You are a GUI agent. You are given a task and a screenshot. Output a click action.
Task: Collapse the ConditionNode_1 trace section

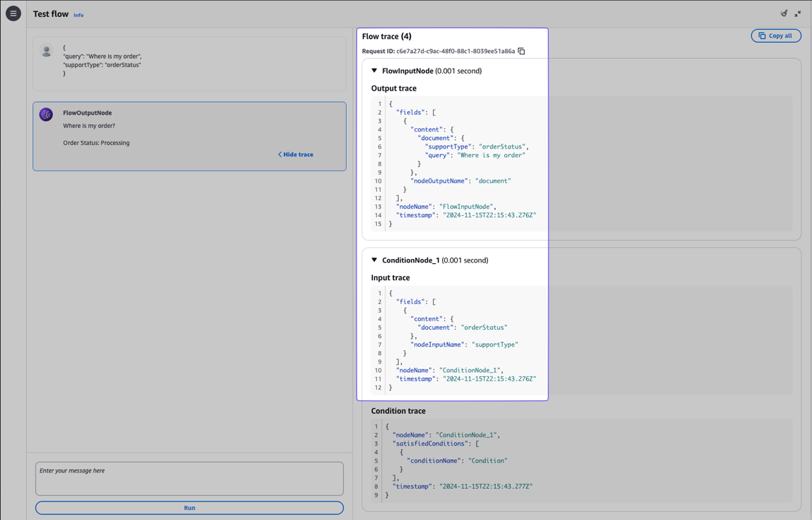[375, 260]
